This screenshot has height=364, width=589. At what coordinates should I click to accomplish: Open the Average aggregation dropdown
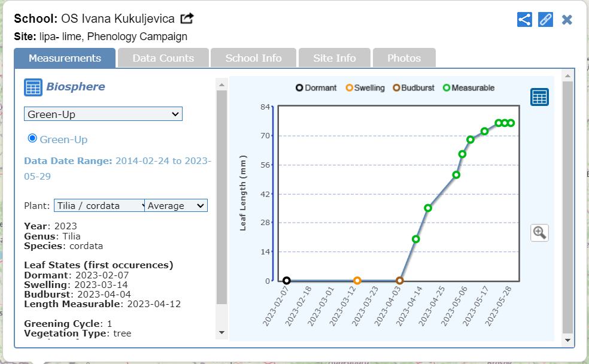point(176,205)
